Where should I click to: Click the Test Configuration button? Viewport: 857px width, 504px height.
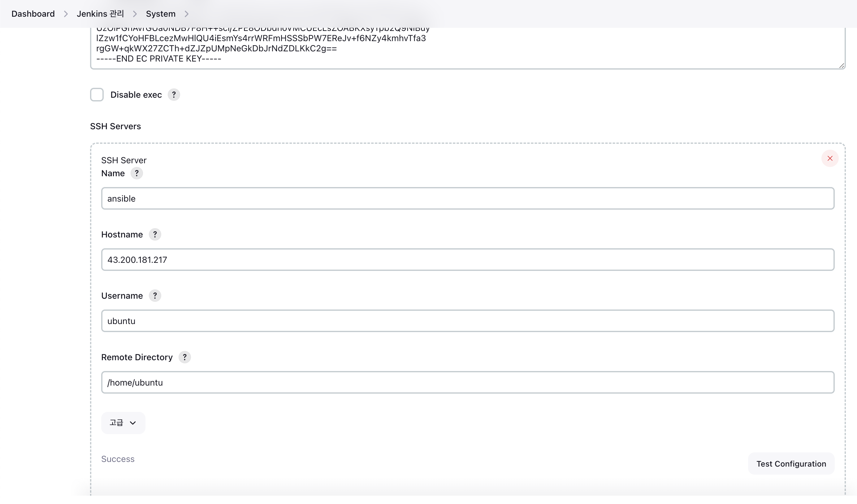tap(791, 464)
